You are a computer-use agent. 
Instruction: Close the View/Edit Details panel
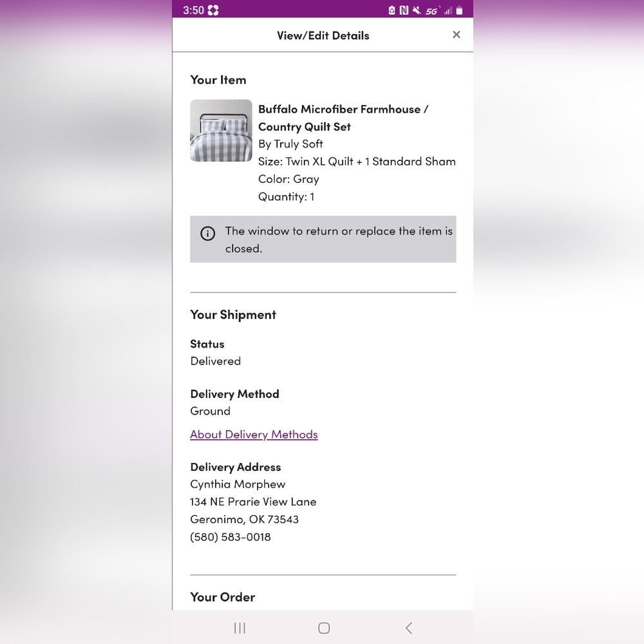[x=456, y=35]
